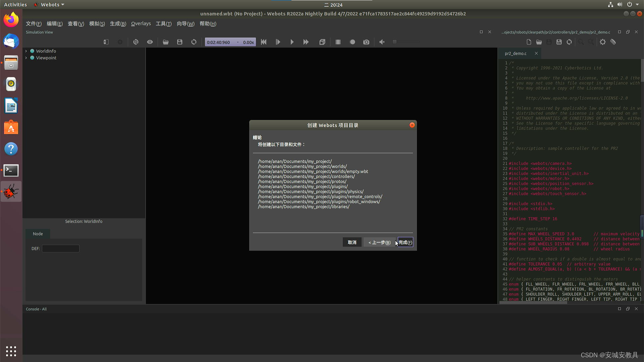The width and height of the screenshot is (644, 362).
Task: Click the record animation circle icon
Action: coord(353,42)
